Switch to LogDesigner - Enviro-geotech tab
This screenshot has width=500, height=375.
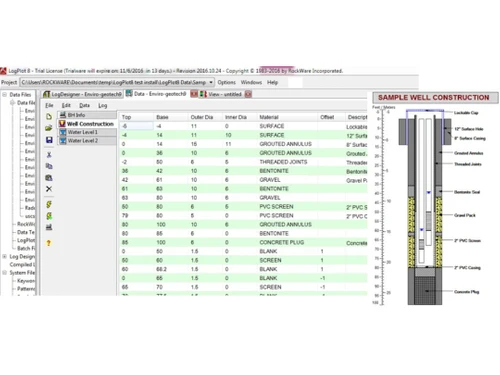tap(83, 94)
